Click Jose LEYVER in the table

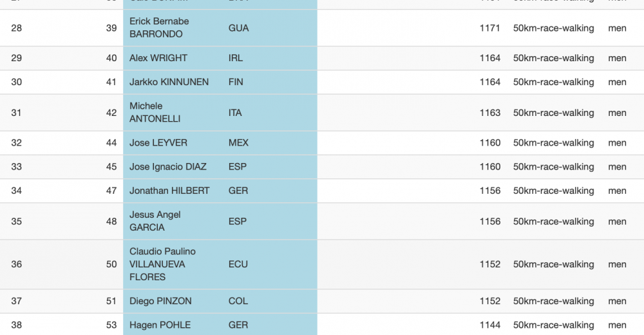[x=158, y=142]
